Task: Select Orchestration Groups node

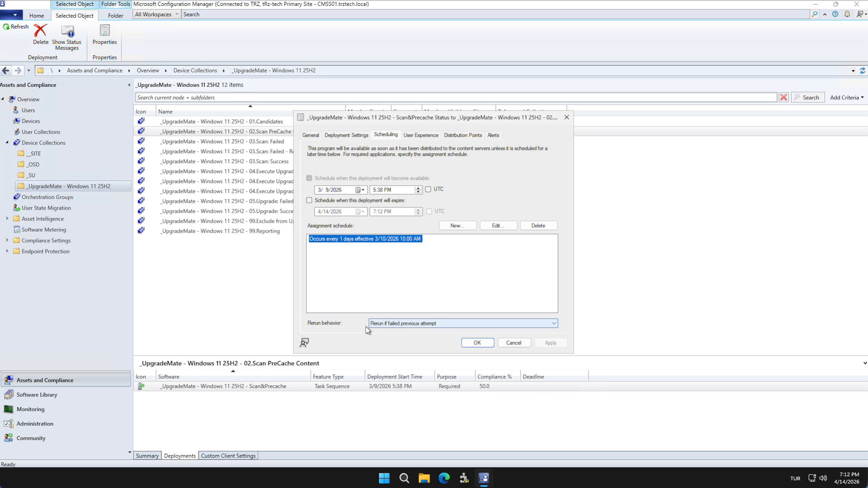Action: click(x=47, y=197)
